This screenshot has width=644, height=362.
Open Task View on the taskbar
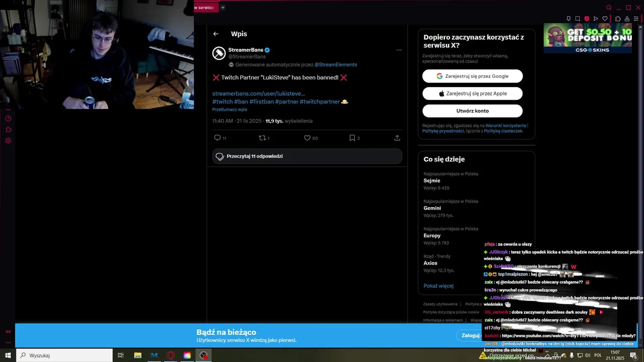tap(121, 355)
